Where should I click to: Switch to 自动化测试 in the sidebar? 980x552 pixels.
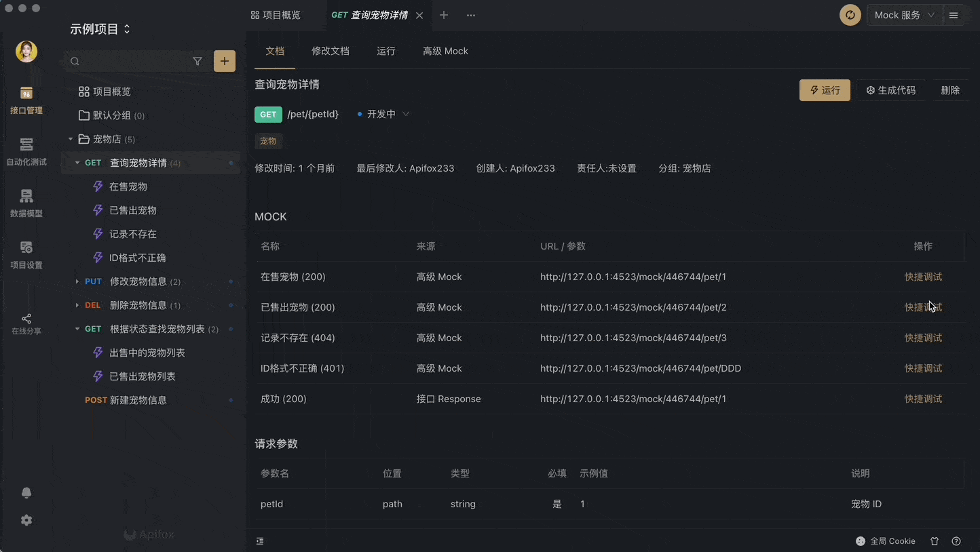click(26, 151)
